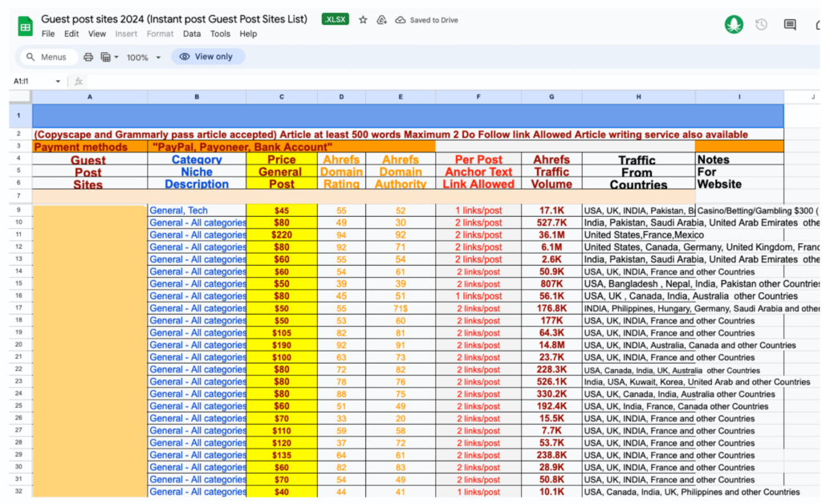822x504 pixels.
Task: Click the green circular account icon
Action: 733,24
